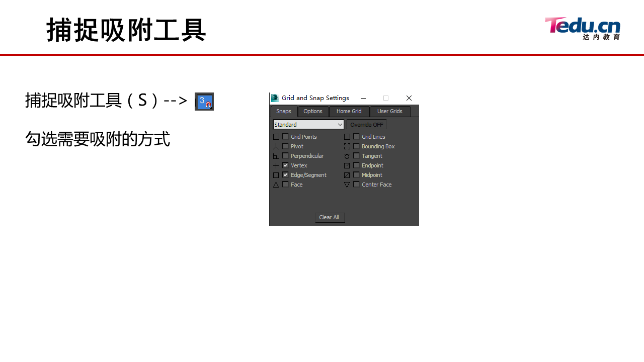Click the slide title 捕捉吸附工具

click(126, 30)
